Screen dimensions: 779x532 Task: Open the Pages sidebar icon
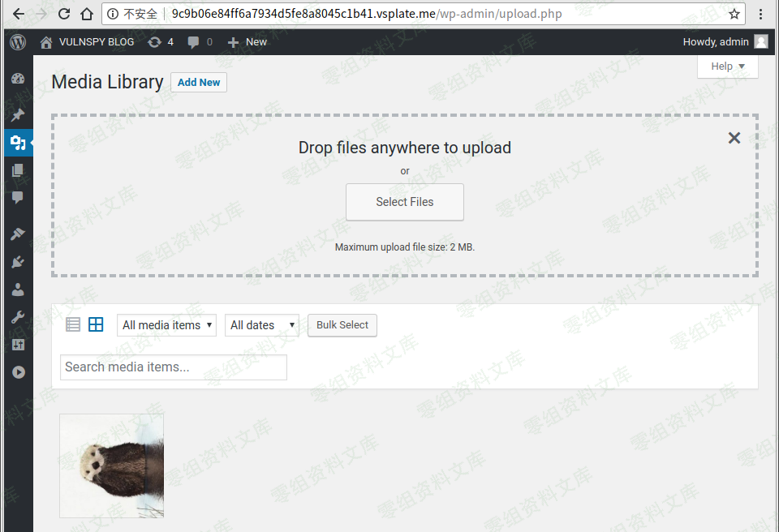click(18, 170)
